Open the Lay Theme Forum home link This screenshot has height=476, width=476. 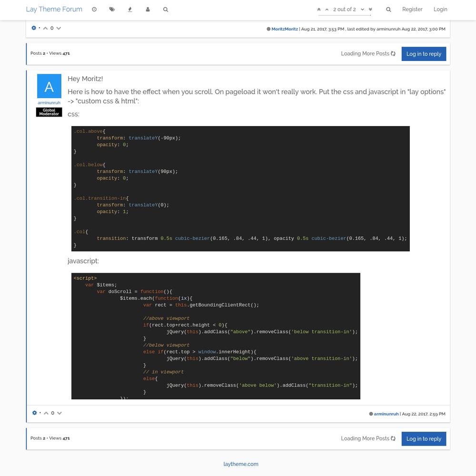click(x=54, y=10)
